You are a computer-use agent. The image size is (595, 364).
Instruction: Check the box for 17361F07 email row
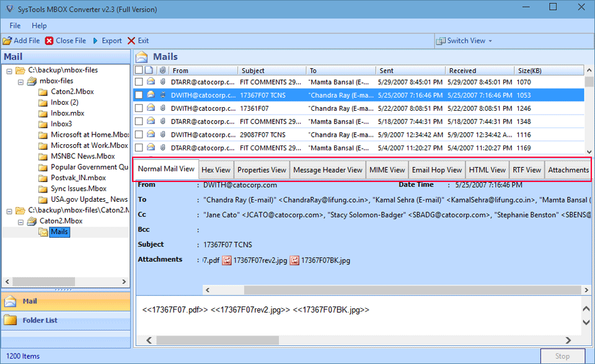pyautogui.click(x=139, y=108)
